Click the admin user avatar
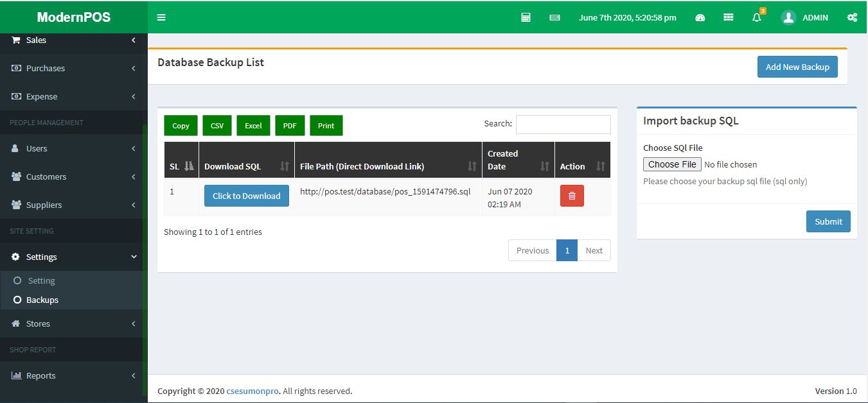This screenshot has width=868, height=403. 788,17
